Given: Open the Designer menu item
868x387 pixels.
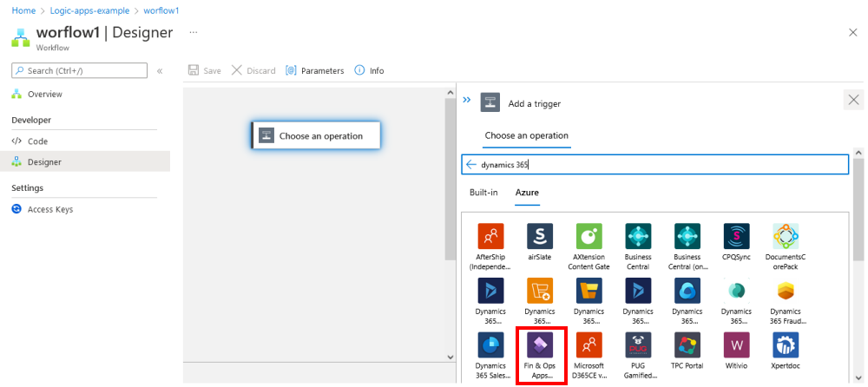Looking at the screenshot, I should (84, 162).
